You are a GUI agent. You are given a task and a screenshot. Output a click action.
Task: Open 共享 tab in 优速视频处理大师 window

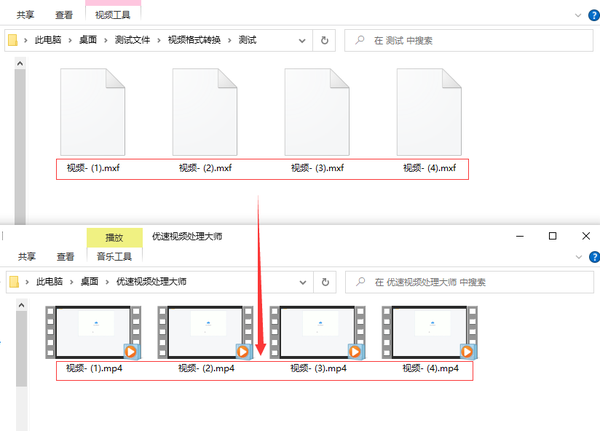(27, 256)
